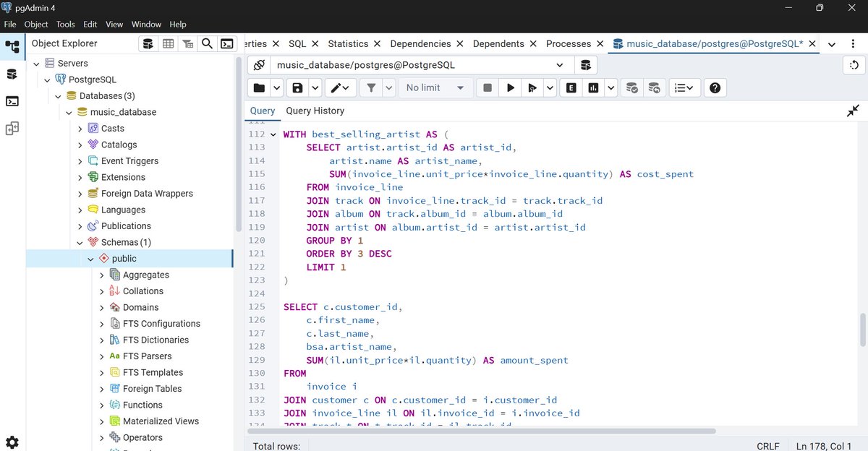
Task: Open Search Objects magnifier icon
Action: pyautogui.click(x=207, y=44)
